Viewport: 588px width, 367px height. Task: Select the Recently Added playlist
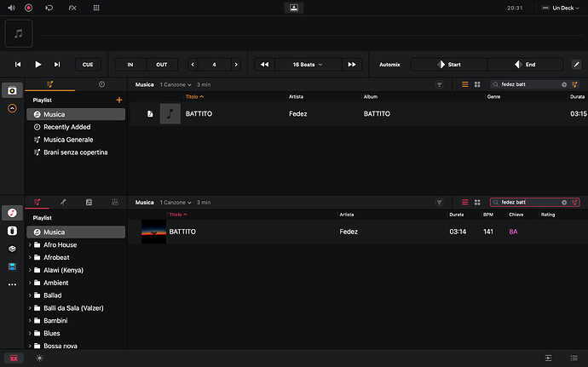coord(67,127)
